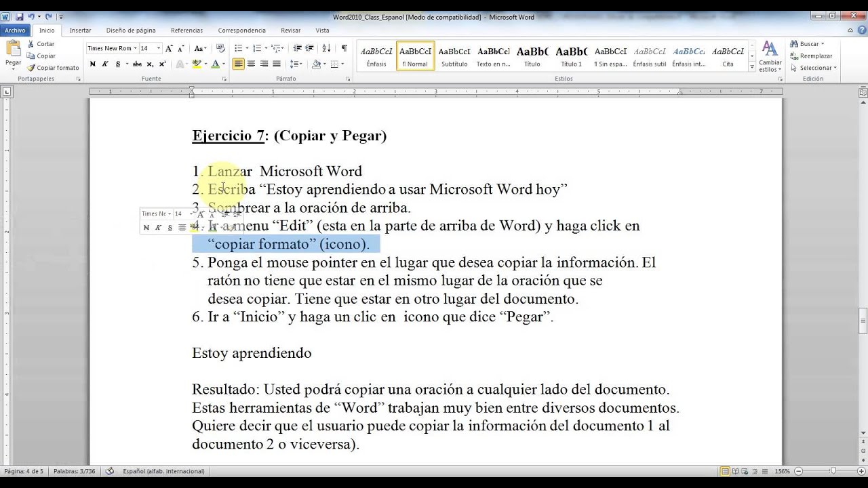Zoom out with the minus button
This screenshot has height=488, width=868.
(x=800, y=471)
